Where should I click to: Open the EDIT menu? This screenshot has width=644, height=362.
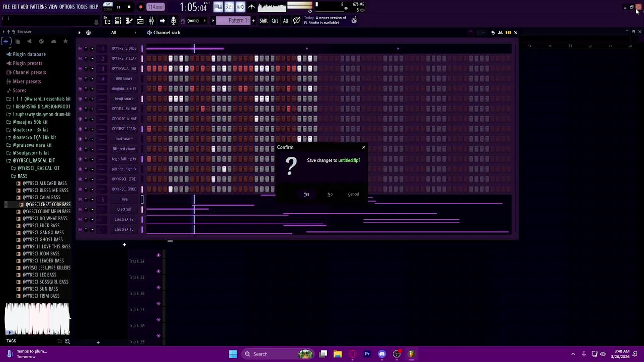point(16,7)
